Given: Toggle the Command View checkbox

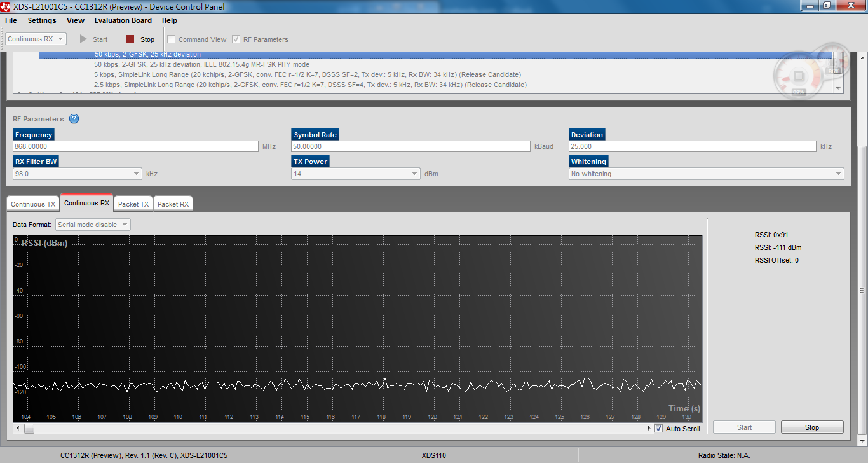Looking at the screenshot, I should pos(171,39).
